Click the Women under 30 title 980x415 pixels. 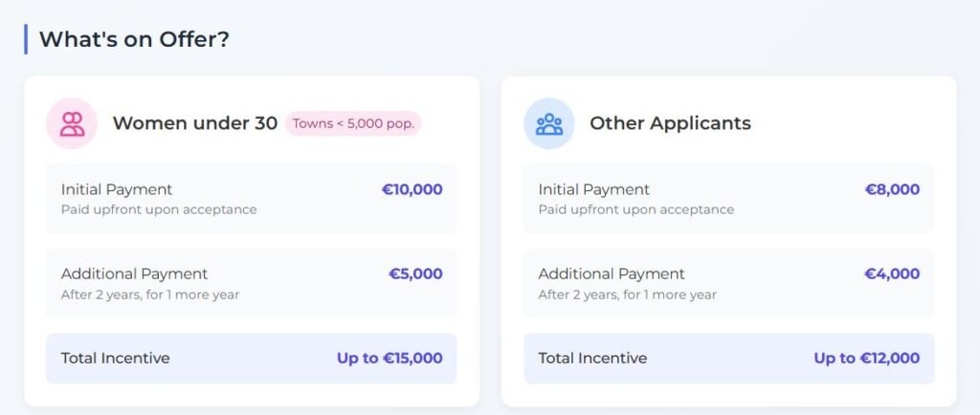(195, 123)
